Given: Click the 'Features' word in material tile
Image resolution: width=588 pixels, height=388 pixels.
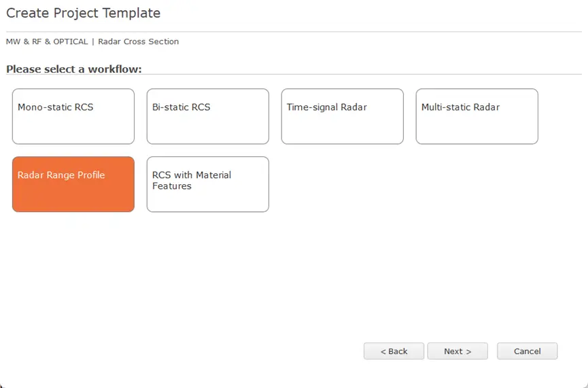Looking at the screenshot, I should (172, 186).
